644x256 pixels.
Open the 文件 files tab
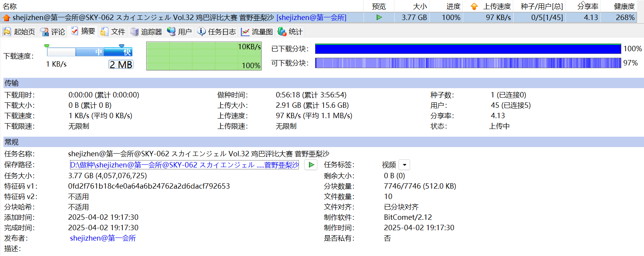113,32
